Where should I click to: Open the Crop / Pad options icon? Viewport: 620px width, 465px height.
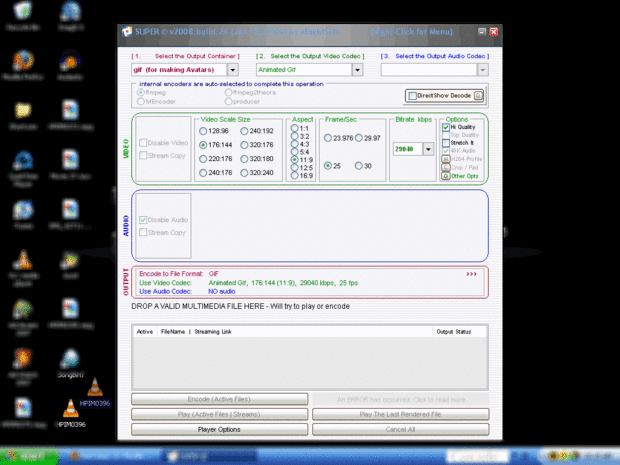[446, 168]
